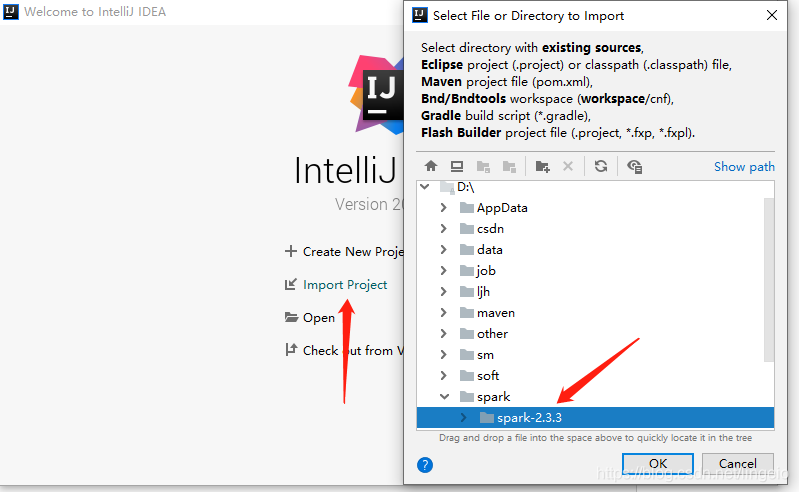
Task: Expand the csdn folder
Action: [x=443, y=229]
